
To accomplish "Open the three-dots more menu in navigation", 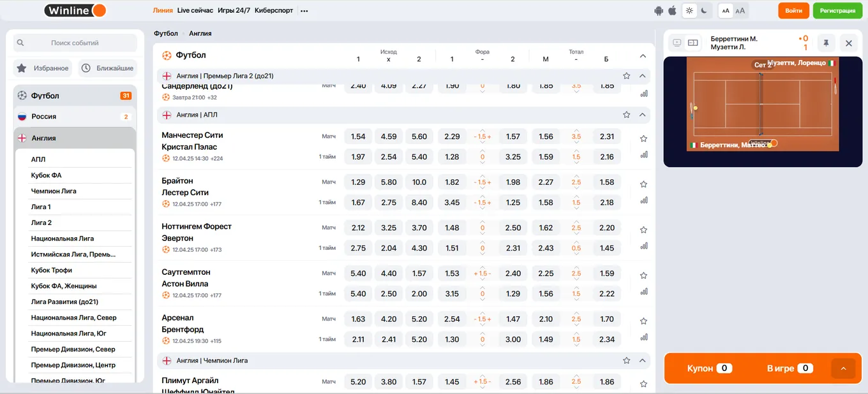I will tap(304, 11).
